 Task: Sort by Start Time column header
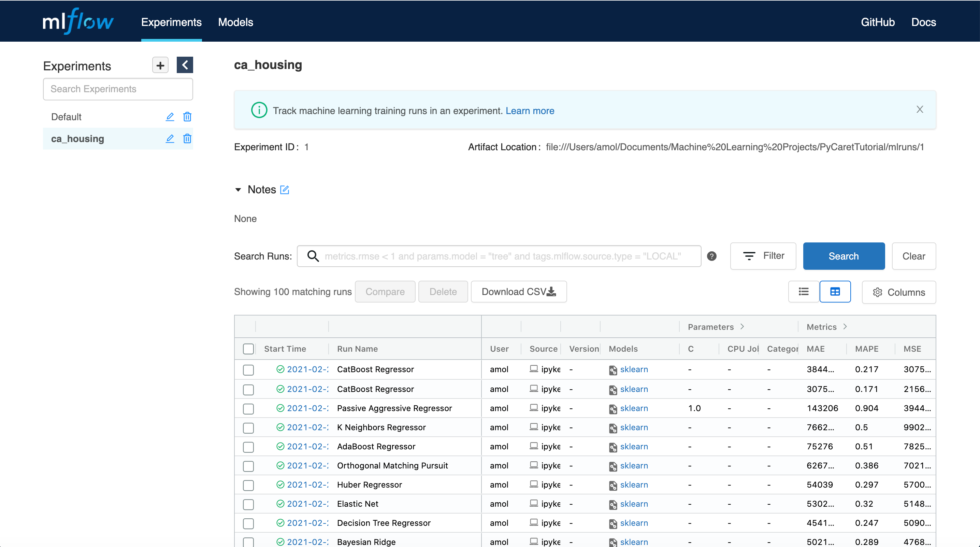coord(285,349)
